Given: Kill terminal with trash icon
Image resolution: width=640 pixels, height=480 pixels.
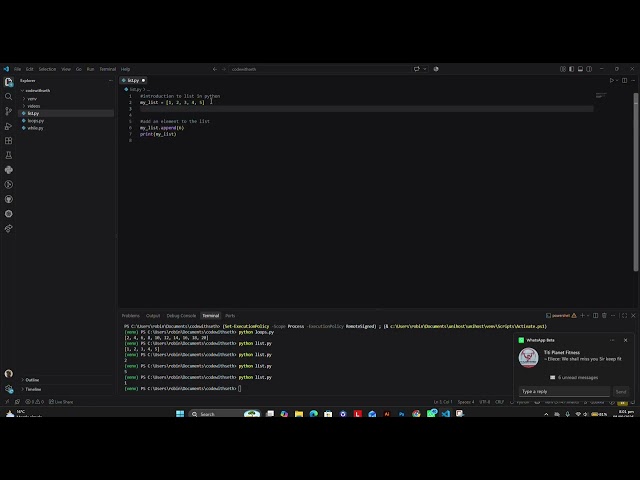Looking at the screenshot, I should pyautogui.click(x=604, y=316).
